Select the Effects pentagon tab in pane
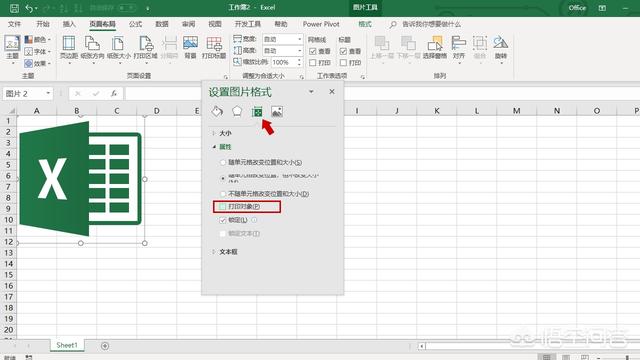Image resolution: width=640 pixels, height=360 pixels. tap(237, 111)
